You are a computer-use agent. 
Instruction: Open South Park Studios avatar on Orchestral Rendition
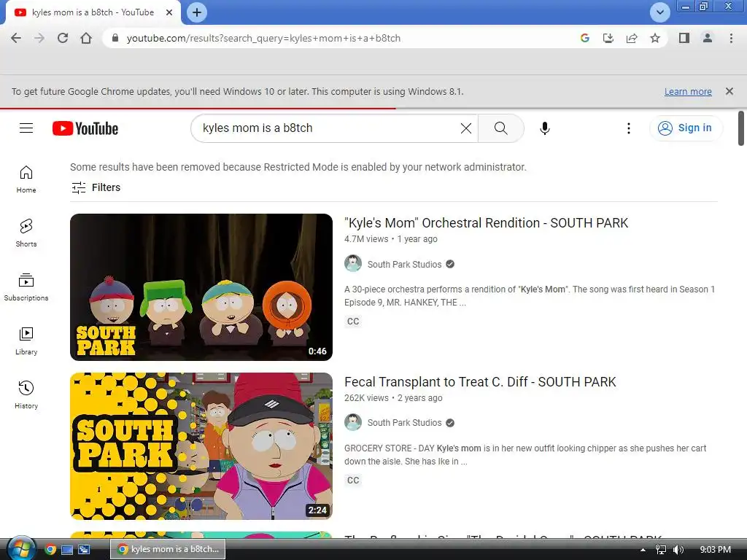[x=353, y=263]
